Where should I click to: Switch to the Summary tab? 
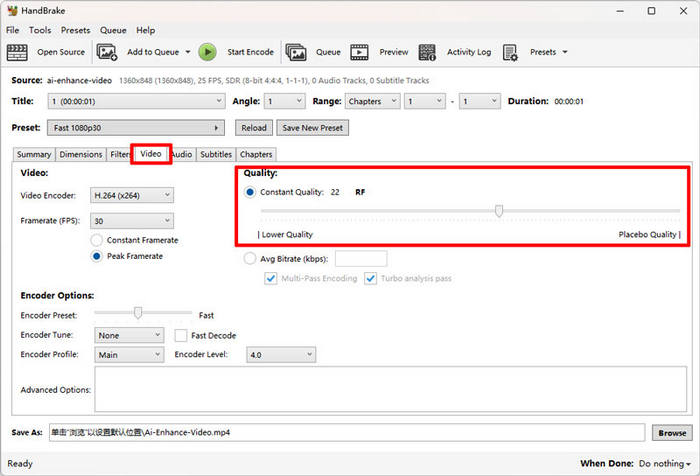pyautogui.click(x=34, y=154)
